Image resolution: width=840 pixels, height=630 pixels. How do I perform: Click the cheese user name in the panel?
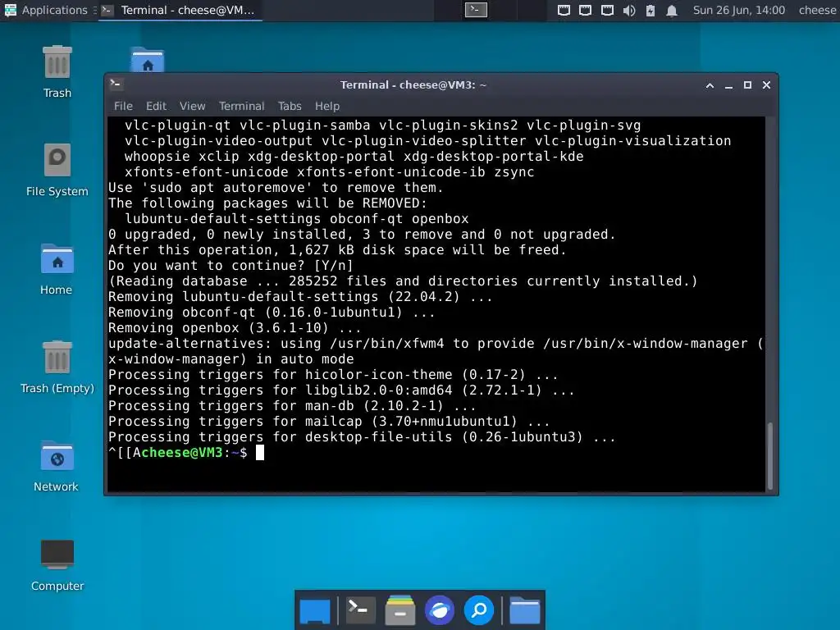coord(818,10)
